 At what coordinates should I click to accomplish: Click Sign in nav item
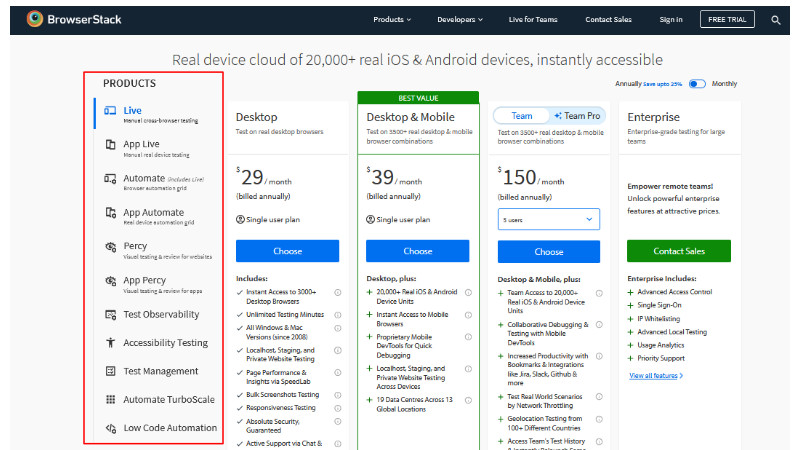tap(670, 19)
